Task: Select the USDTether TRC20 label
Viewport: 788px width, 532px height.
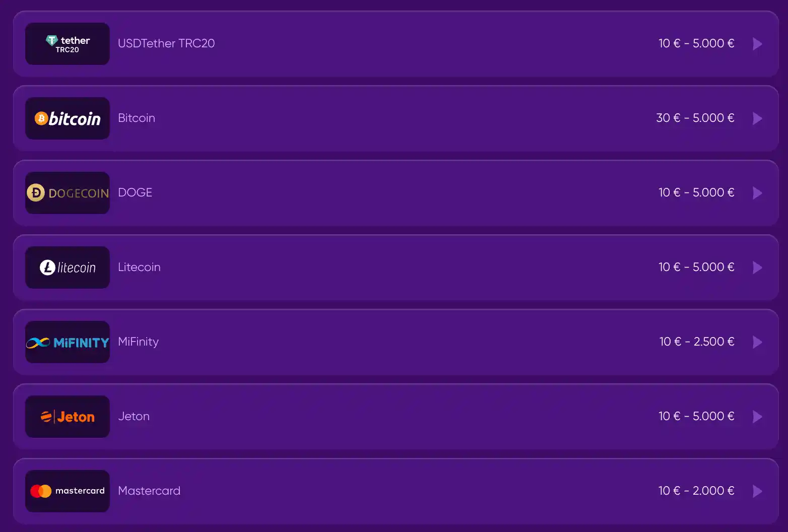Action: coord(166,43)
